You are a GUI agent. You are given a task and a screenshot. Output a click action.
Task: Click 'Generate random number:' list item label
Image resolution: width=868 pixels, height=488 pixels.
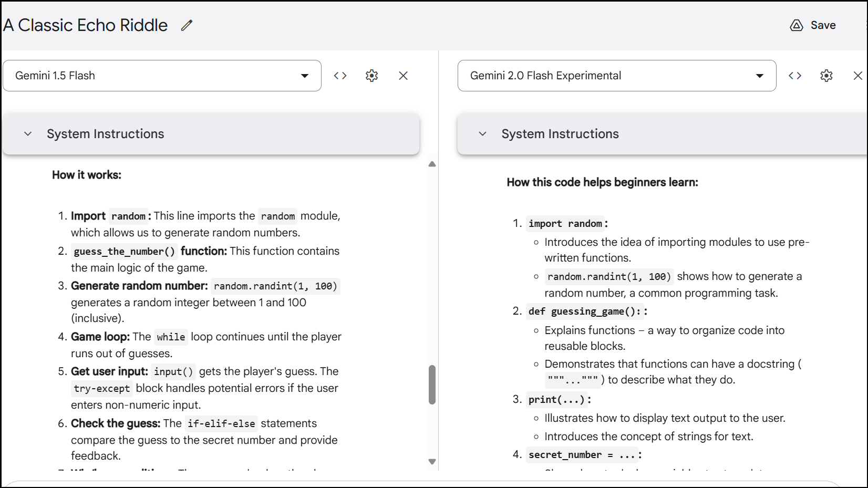[139, 286]
